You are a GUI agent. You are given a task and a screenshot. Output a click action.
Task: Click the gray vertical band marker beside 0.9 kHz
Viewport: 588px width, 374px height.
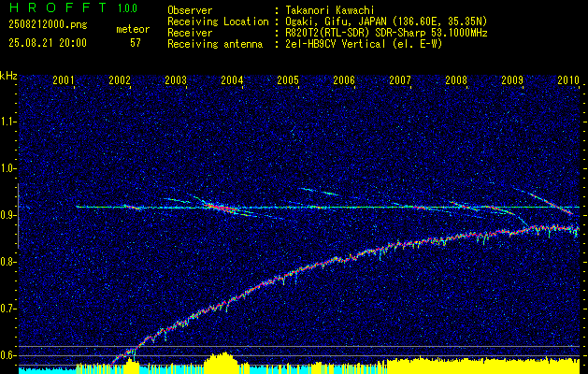click(x=18, y=216)
